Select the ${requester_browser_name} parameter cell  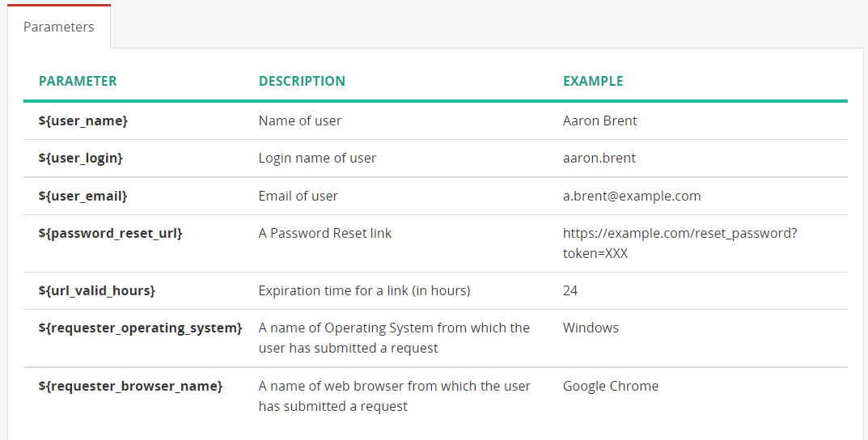tap(130, 386)
